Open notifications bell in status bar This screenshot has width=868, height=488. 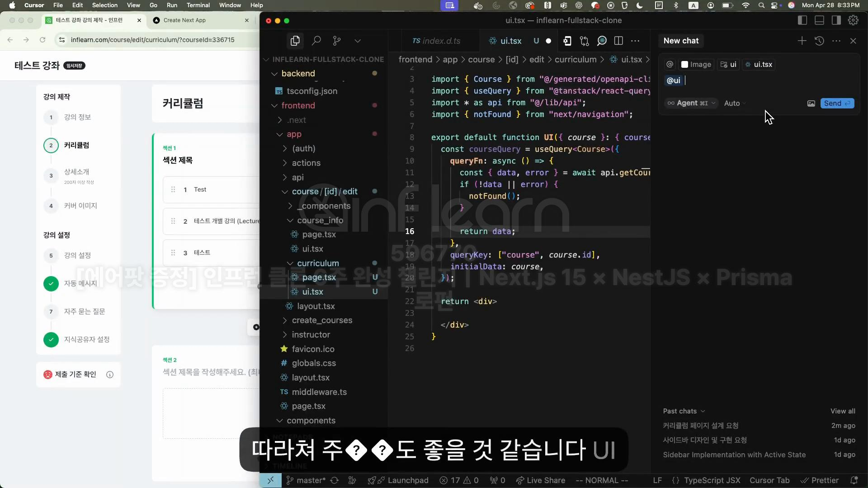(854, 480)
